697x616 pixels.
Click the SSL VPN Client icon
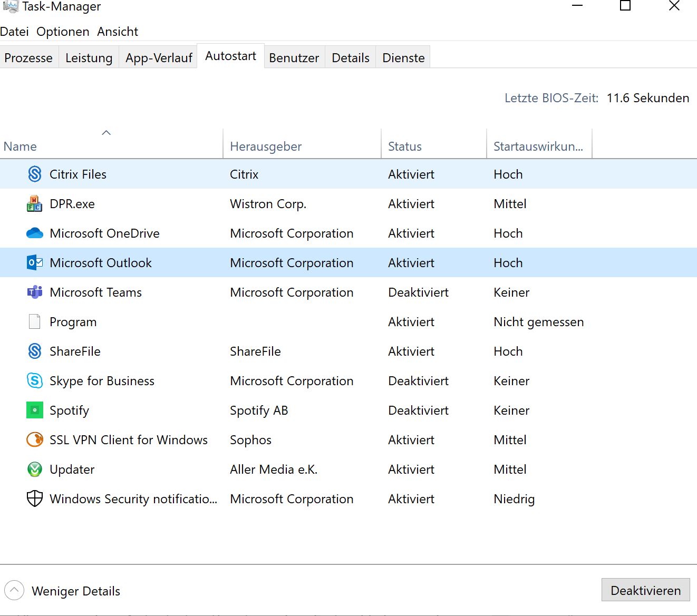pyautogui.click(x=35, y=439)
